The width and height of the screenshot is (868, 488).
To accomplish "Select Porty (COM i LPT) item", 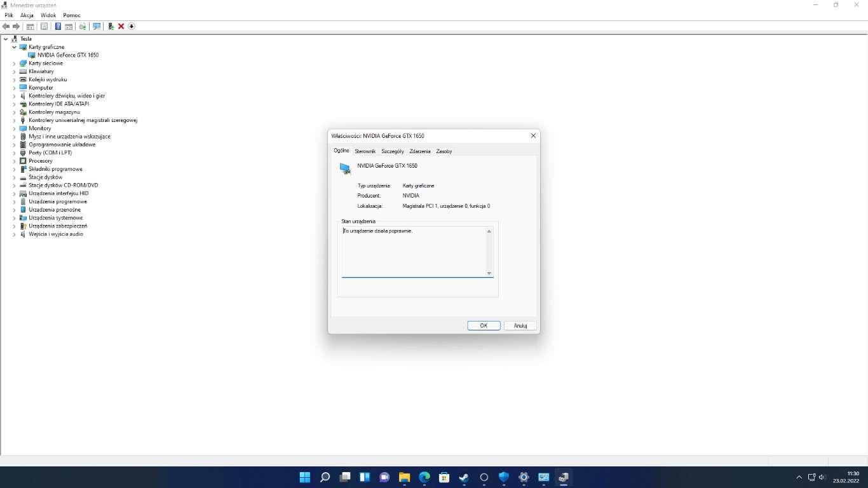I will pyautogui.click(x=50, y=152).
